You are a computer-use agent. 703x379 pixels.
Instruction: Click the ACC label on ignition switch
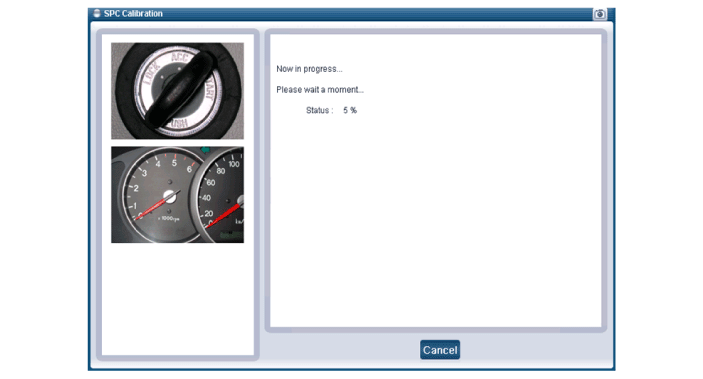pyautogui.click(x=179, y=57)
